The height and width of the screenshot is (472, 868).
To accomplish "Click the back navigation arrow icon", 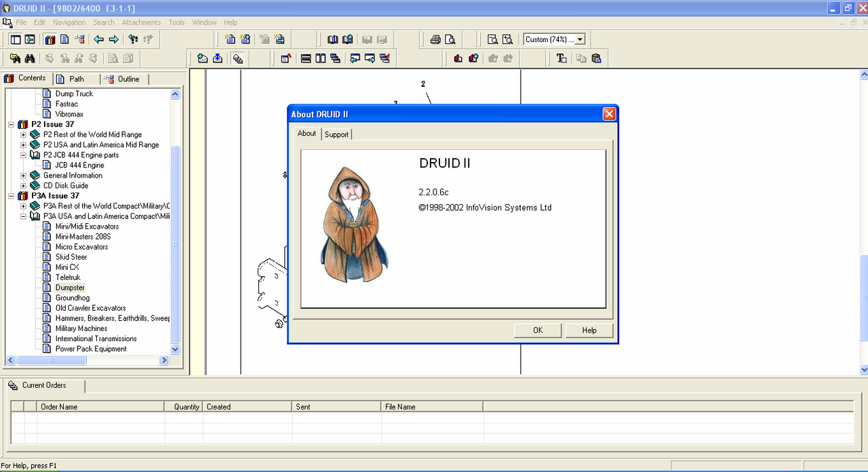I will tap(99, 39).
